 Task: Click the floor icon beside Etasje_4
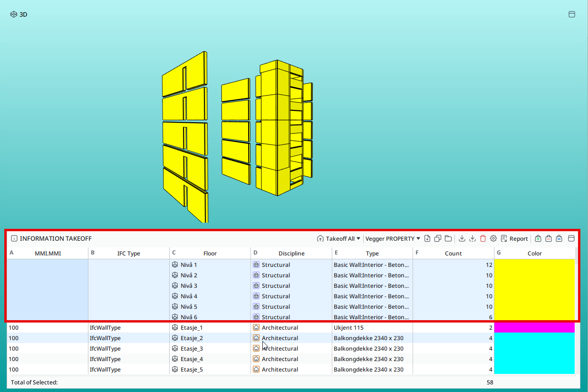175,359
